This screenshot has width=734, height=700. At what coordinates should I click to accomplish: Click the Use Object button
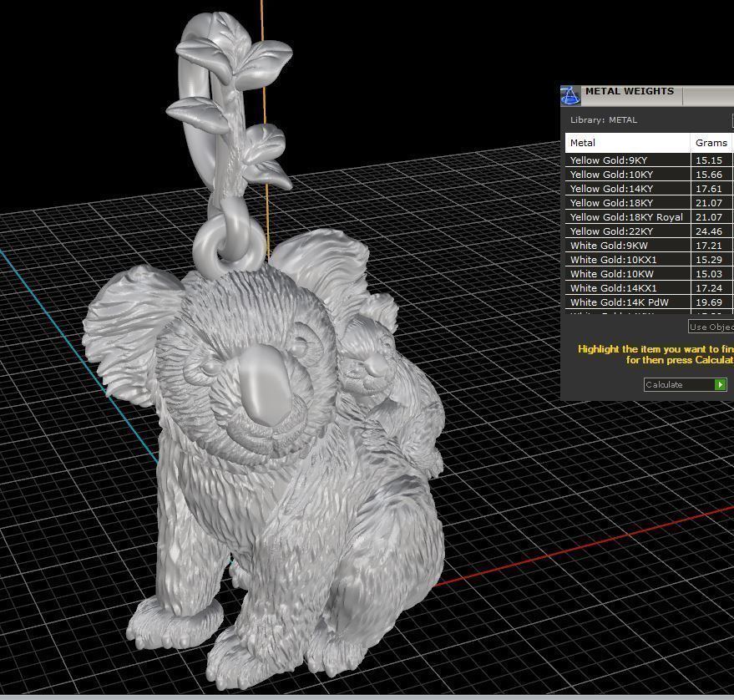tap(711, 327)
